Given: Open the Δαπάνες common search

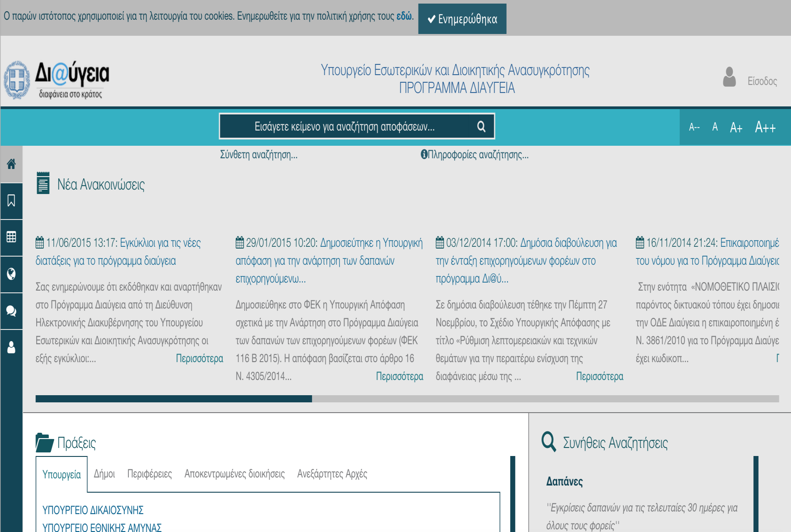Looking at the screenshot, I should (564, 481).
